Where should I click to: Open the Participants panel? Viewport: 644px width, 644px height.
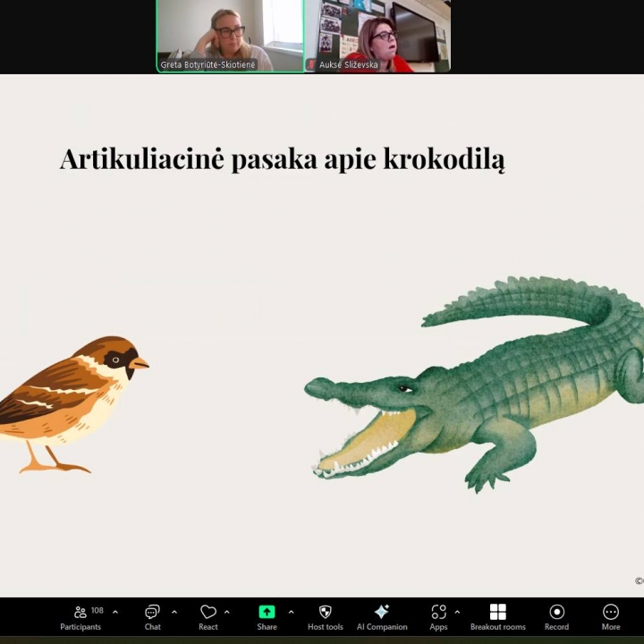80,617
